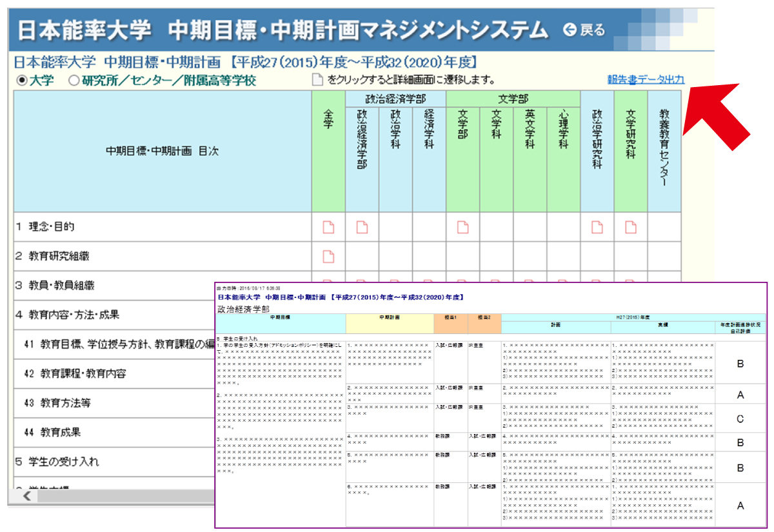774x532 pixels.
Task: Open 教育研究組織 document icon under 全学
Action: coord(328,257)
